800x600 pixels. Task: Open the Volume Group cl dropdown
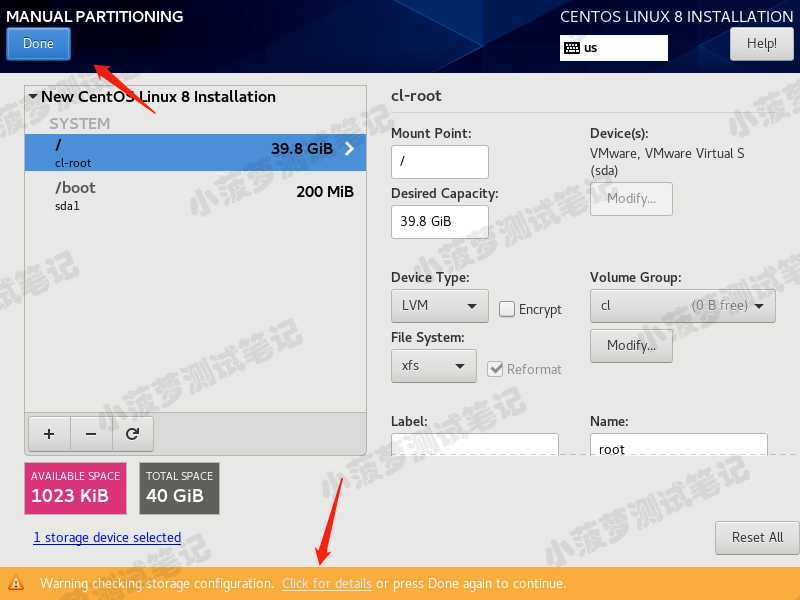pyautogui.click(x=682, y=306)
